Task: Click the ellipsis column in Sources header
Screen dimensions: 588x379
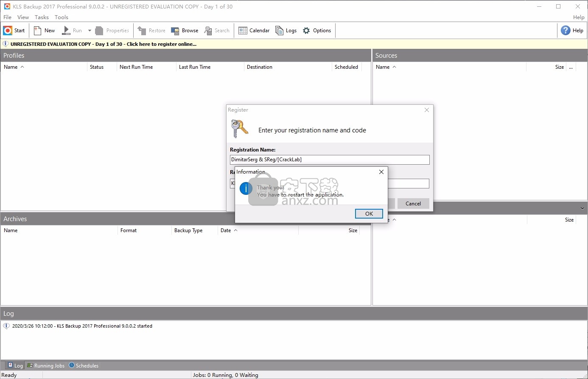Action: tap(571, 67)
